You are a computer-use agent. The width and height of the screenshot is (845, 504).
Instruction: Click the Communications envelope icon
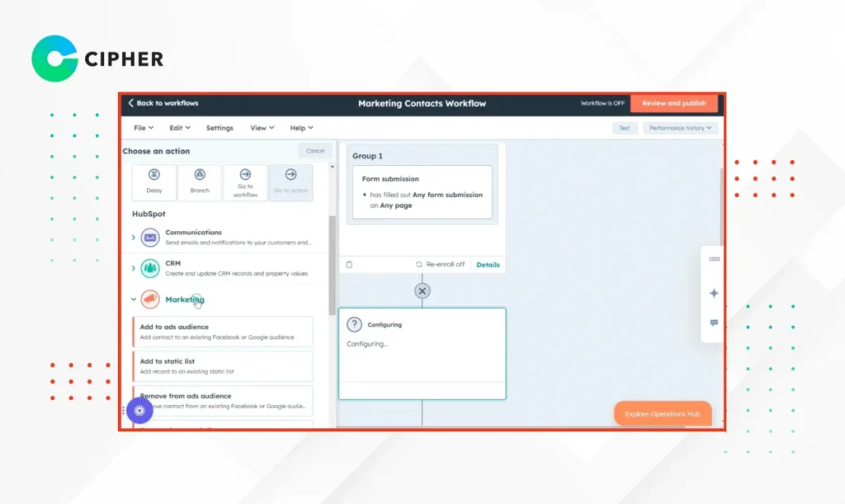point(149,238)
